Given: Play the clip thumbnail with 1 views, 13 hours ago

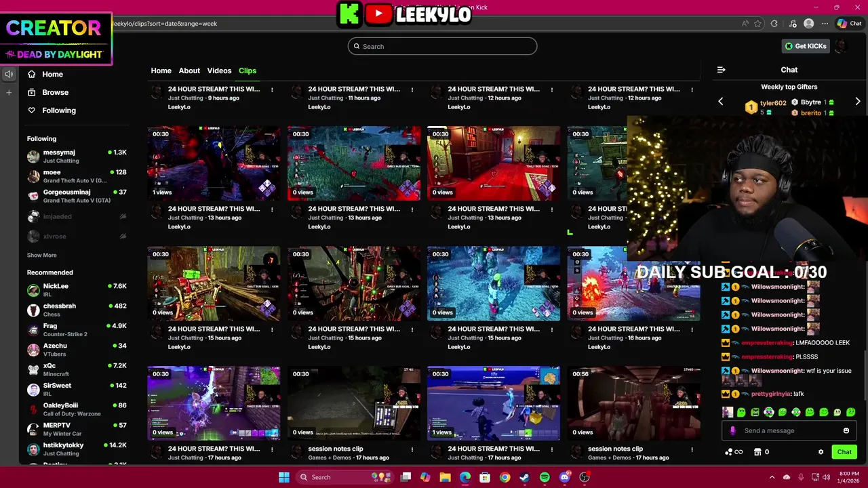Looking at the screenshot, I should tap(214, 163).
